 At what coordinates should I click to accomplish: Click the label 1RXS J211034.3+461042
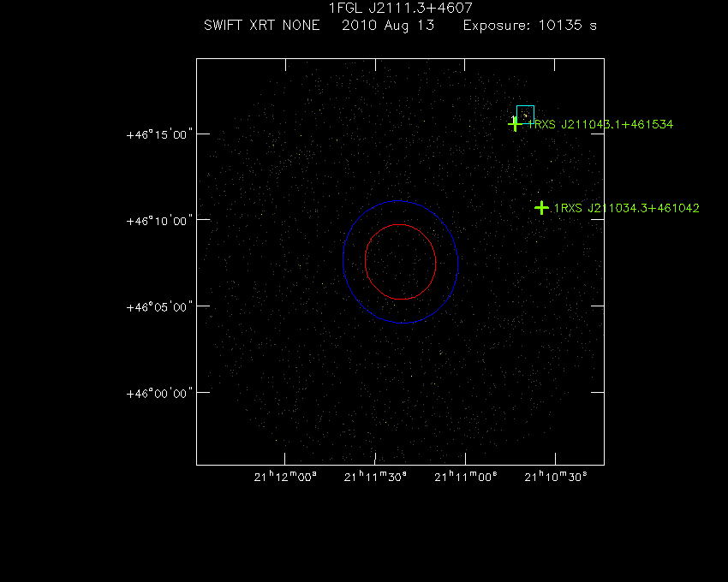tap(627, 208)
